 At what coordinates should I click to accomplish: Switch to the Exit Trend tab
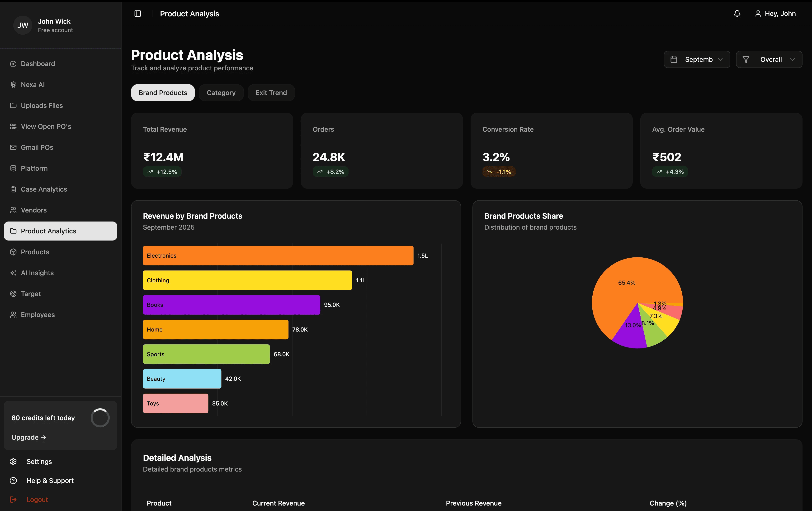(271, 93)
